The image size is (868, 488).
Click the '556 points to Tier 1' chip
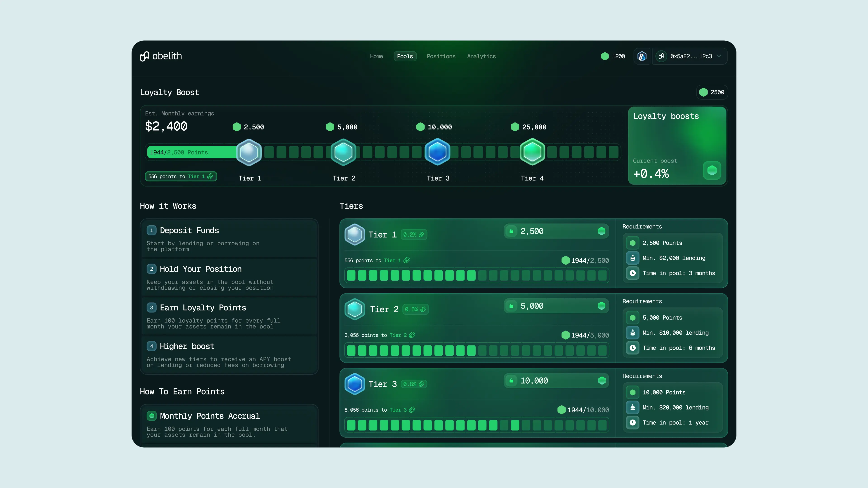181,176
